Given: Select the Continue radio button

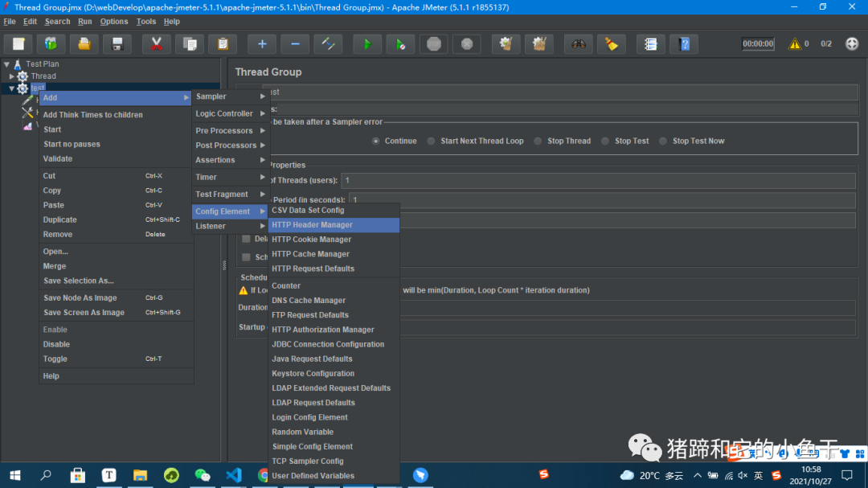Looking at the screenshot, I should (x=376, y=141).
